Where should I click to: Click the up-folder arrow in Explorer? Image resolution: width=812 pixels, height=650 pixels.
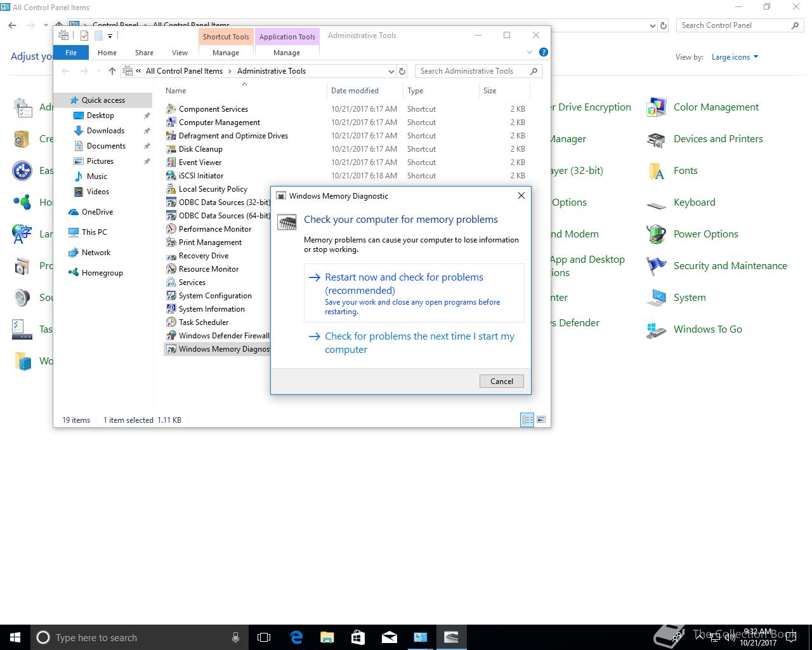point(112,71)
